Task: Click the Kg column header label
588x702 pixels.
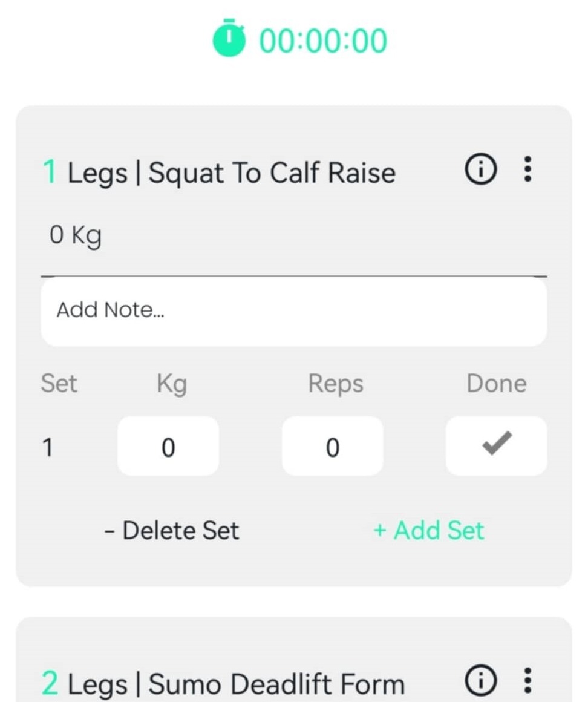Action: click(172, 384)
